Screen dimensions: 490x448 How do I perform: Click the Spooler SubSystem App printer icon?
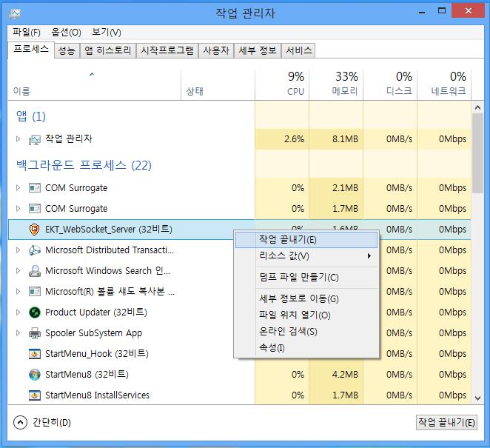[35, 333]
